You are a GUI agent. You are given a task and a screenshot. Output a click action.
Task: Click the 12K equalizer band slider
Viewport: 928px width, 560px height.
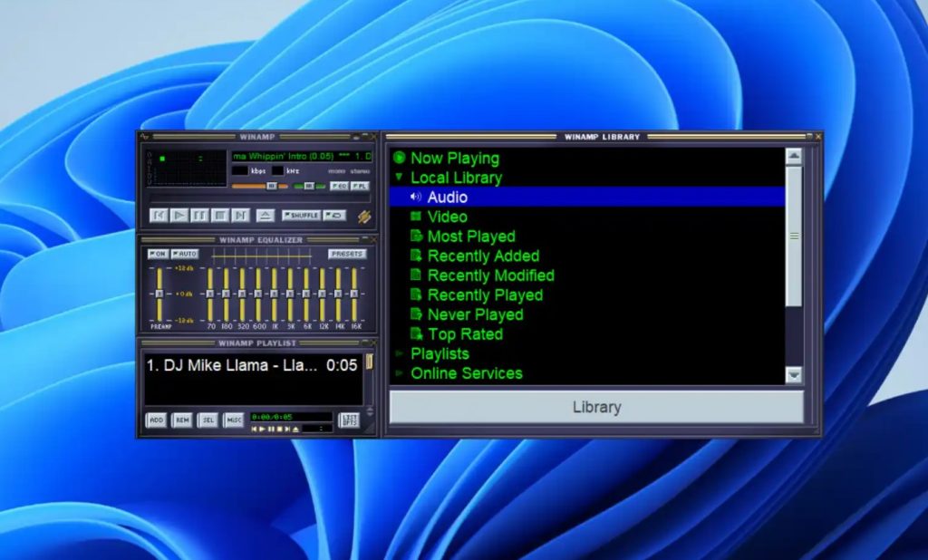point(322,294)
